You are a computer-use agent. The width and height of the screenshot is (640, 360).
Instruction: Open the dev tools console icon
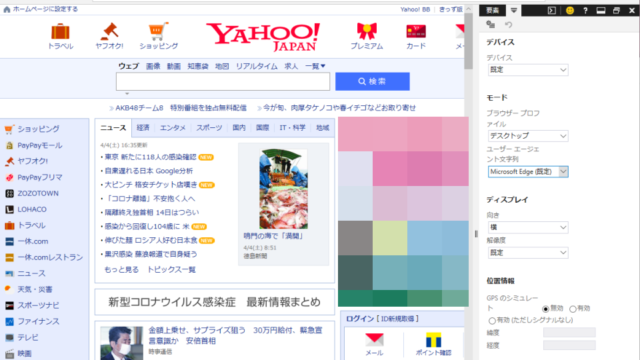pyautogui.click(x=552, y=11)
